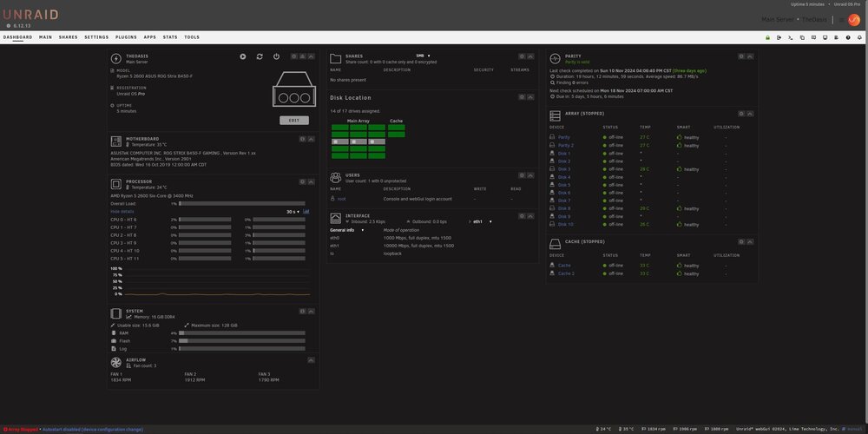Click the Unraid logo in the header
868x434 pixels.
tap(30, 15)
